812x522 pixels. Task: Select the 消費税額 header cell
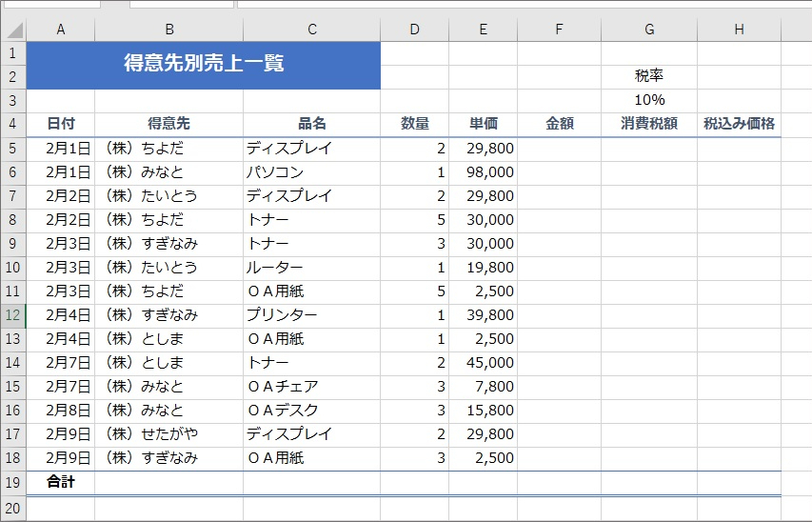(649, 124)
